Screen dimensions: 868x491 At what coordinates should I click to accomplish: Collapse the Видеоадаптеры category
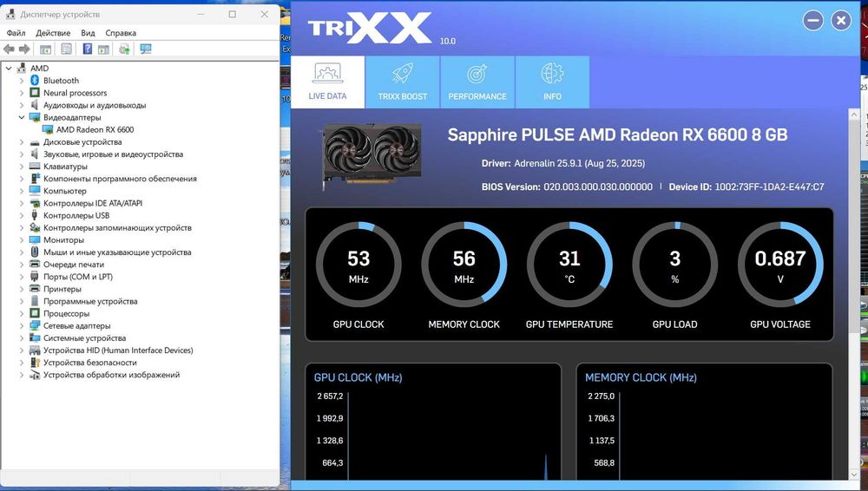pos(22,117)
